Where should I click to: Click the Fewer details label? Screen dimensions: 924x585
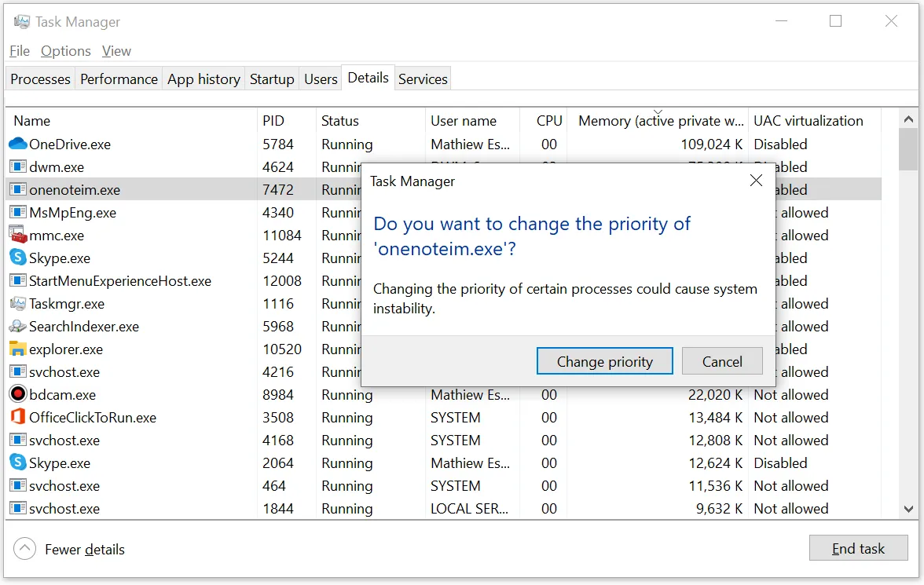85,550
